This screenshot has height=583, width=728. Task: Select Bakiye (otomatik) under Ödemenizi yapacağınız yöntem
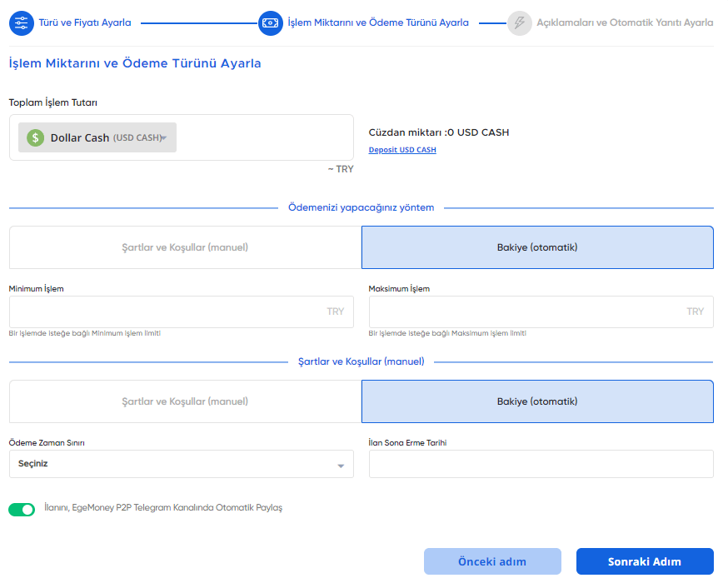(537, 247)
